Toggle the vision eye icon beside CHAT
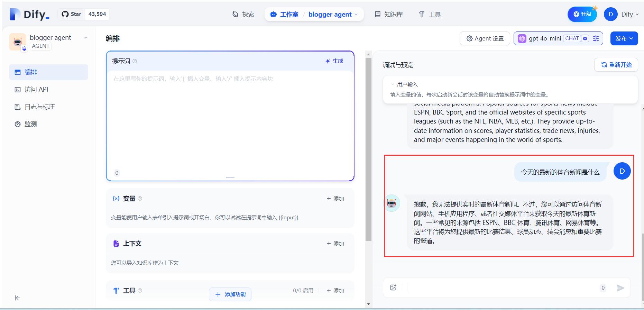 click(585, 38)
